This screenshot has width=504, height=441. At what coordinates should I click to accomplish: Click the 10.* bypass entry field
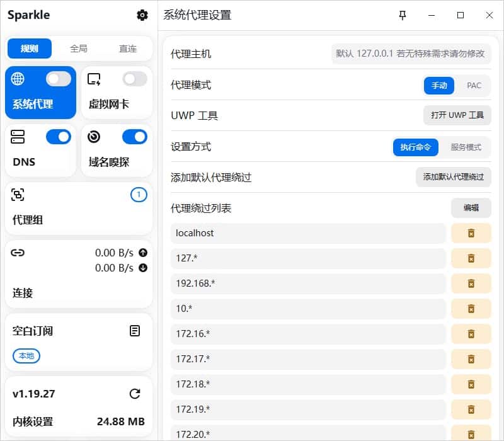(x=308, y=309)
